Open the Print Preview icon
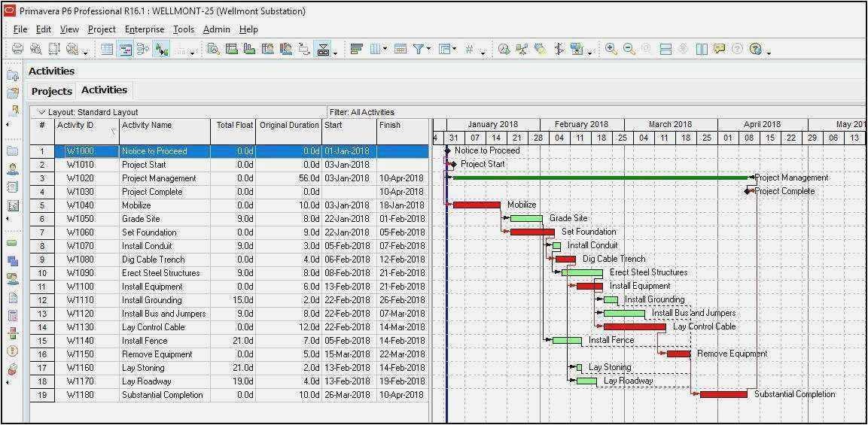Viewport: 868px width, 425px height. coord(35,49)
